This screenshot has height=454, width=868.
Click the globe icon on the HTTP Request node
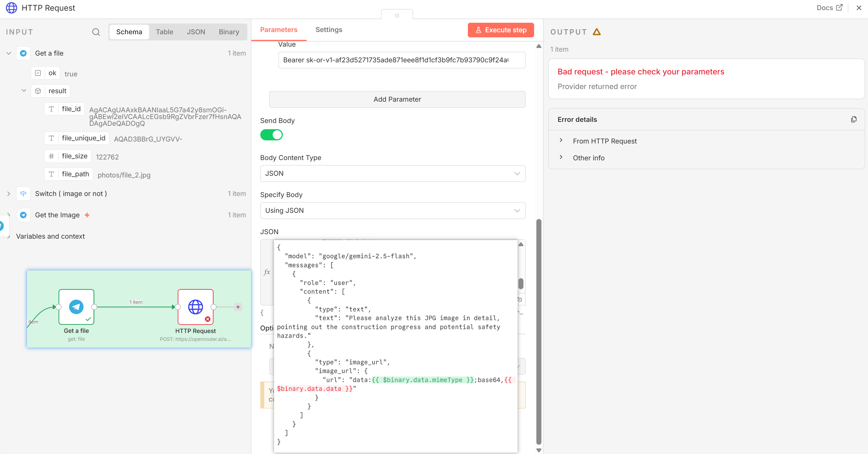point(195,307)
